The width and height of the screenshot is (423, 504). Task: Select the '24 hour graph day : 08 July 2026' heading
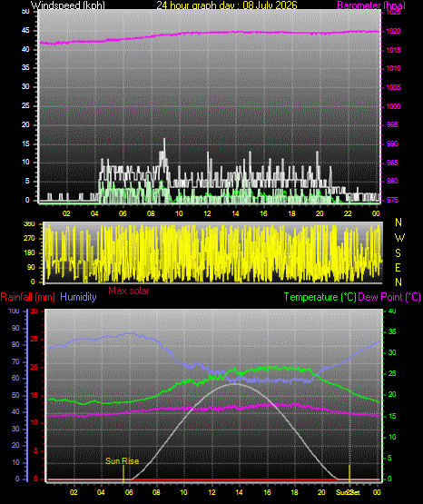[x=227, y=5]
